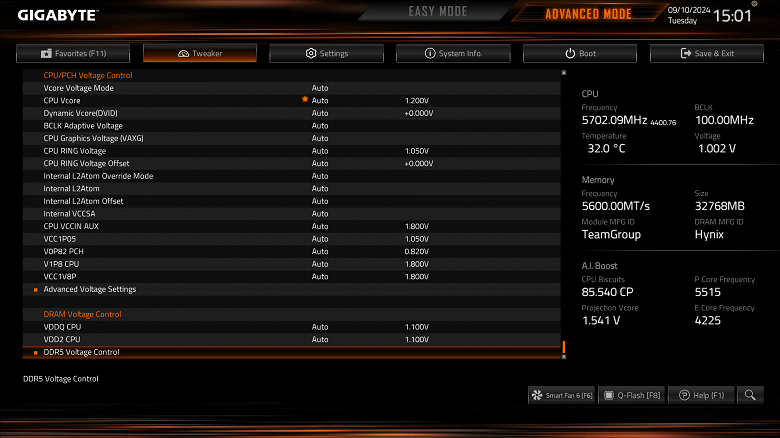780x438 pixels.
Task: Launch the Q-Flash BIOS update utility
Action: click(632, 395)
